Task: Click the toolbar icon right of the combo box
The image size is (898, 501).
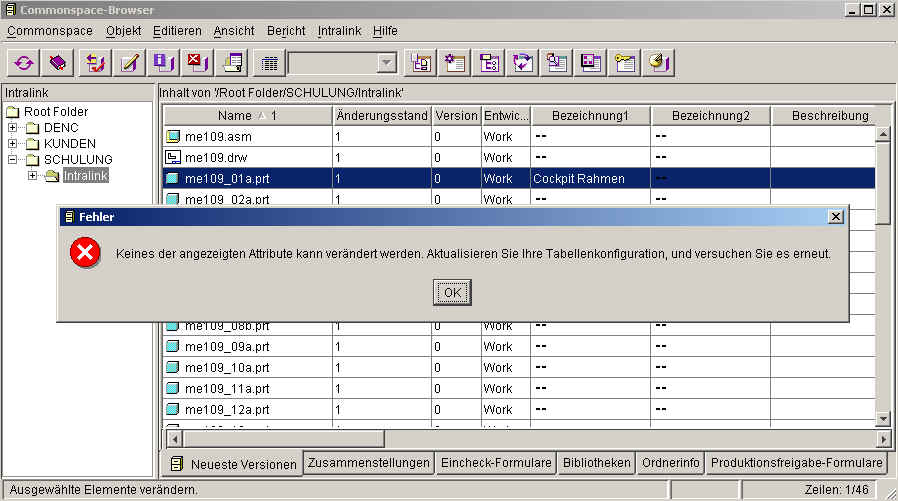Action: pos(421,63)
